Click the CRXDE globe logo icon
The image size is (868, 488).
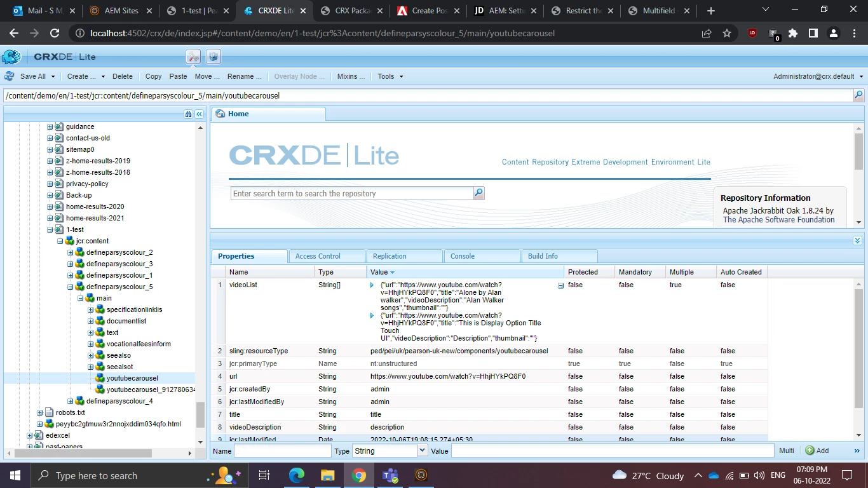[11, 57]
